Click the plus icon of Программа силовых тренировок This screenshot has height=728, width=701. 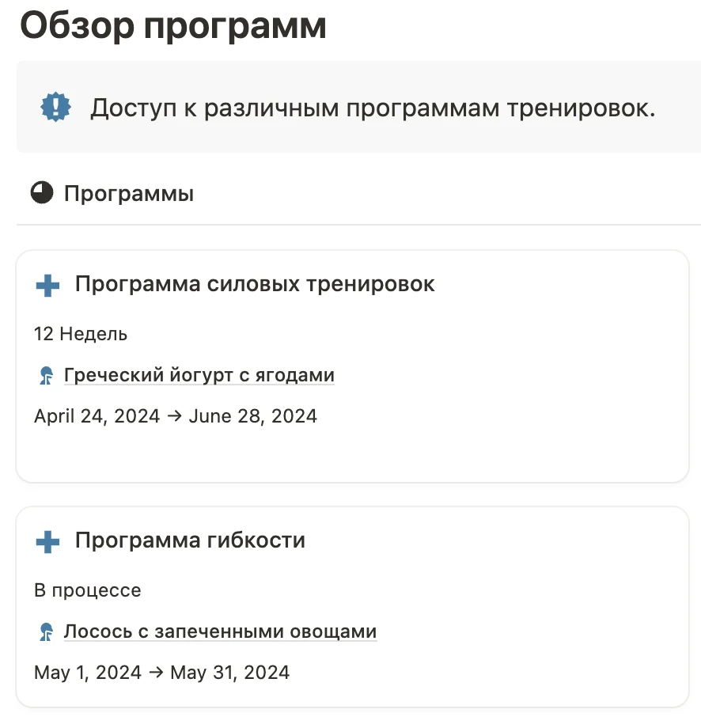[x=48, y=285]
